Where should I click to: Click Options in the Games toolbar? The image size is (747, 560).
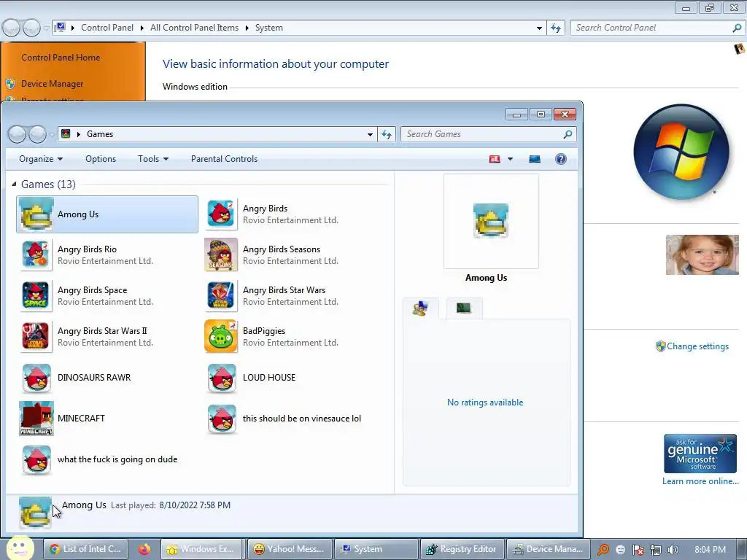101,159
